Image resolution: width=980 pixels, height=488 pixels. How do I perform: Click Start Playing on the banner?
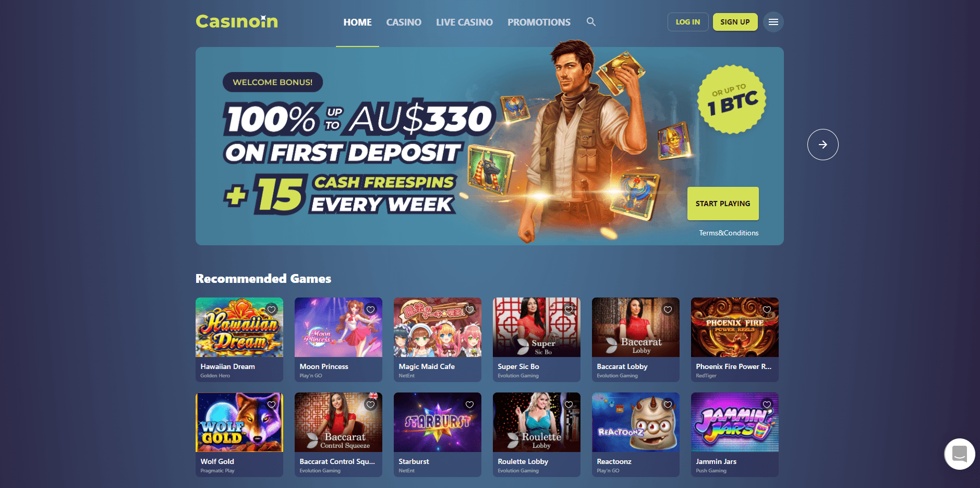pos(723,204)
